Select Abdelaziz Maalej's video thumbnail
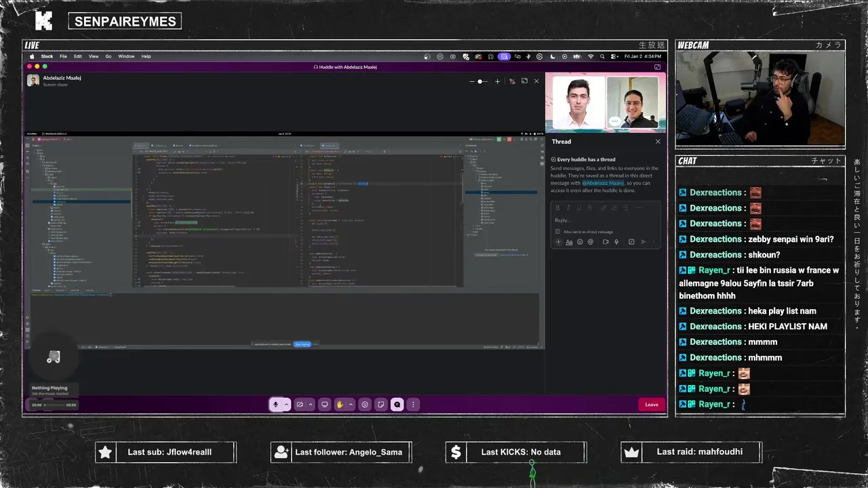The height and width of the screenshot is (488, 868). point(633,102)
